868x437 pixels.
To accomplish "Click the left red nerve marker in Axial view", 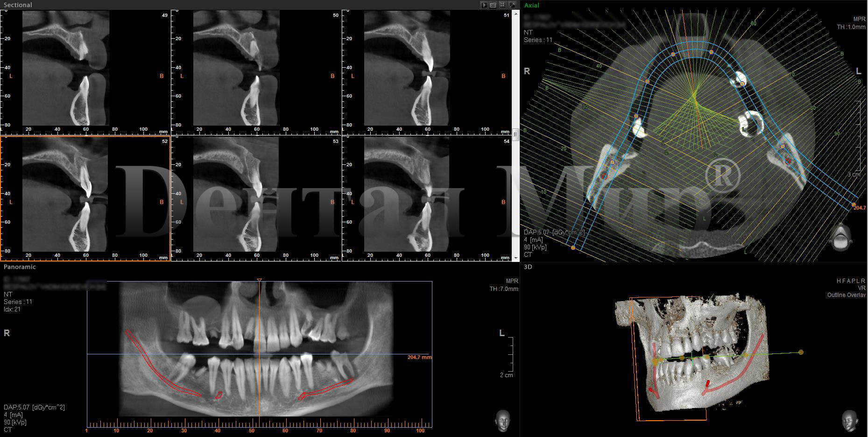I will (x=604, y=176).
